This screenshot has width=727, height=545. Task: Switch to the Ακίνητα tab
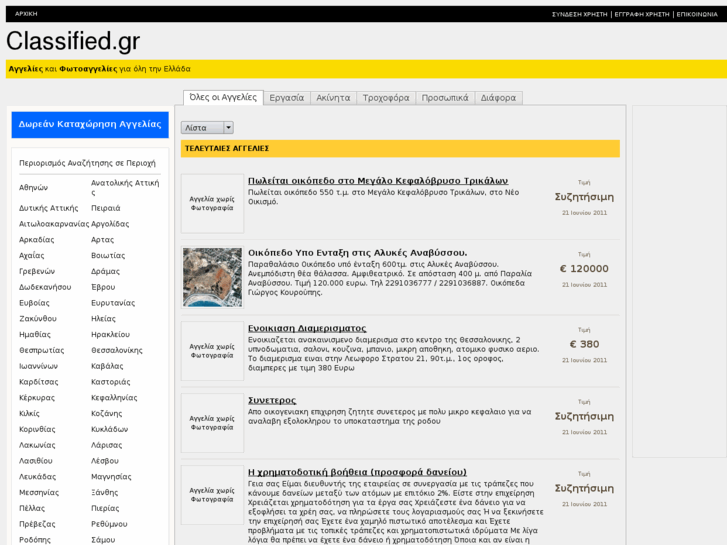[333, 98]
